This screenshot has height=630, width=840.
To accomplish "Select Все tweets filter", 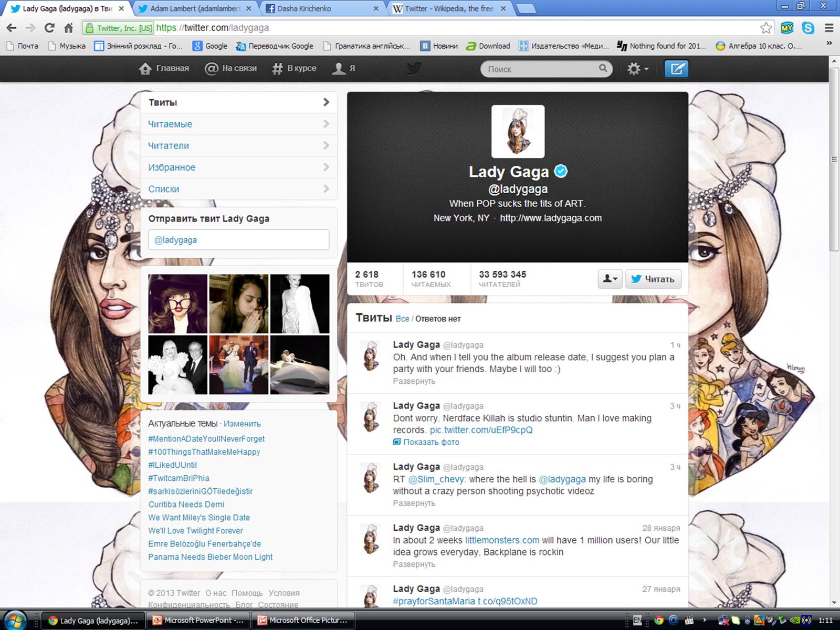I will (402, 319).
